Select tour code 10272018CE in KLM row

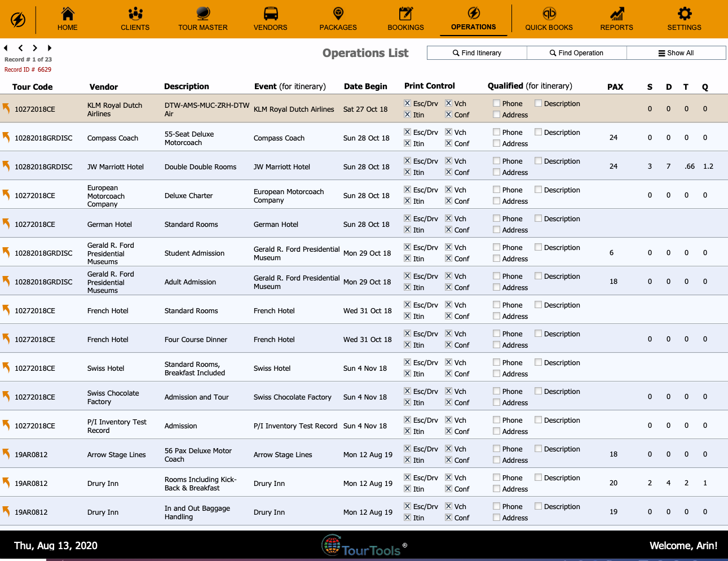point(35,109)
